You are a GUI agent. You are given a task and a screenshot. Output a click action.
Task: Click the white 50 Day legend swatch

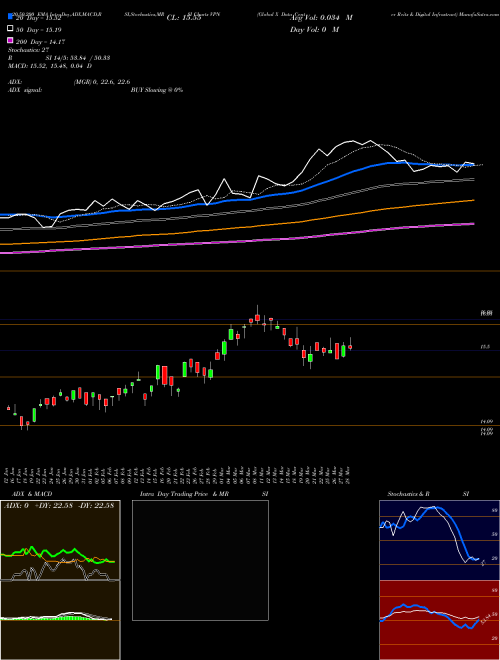pyautogui.click(x=11, y=29)
